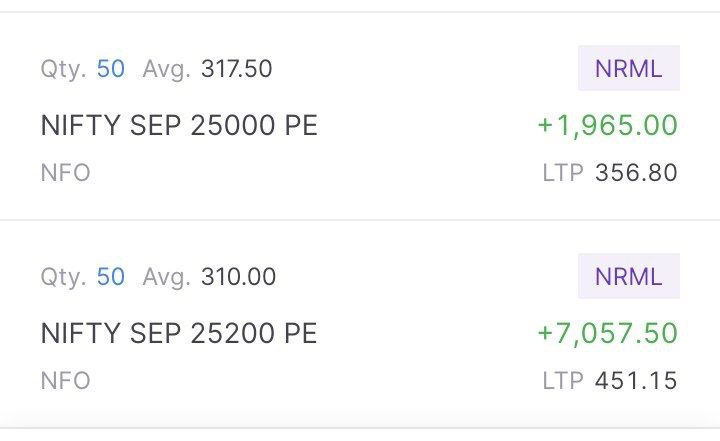720x441 pixels.
Task: Tap the LTP label beside 451.15
Action: click(563, 381)
